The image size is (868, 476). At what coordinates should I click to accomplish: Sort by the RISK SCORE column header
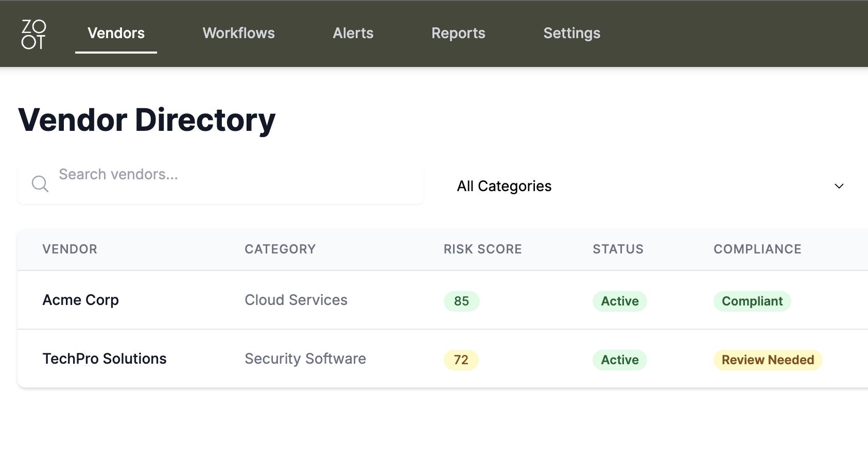point(483,249)
